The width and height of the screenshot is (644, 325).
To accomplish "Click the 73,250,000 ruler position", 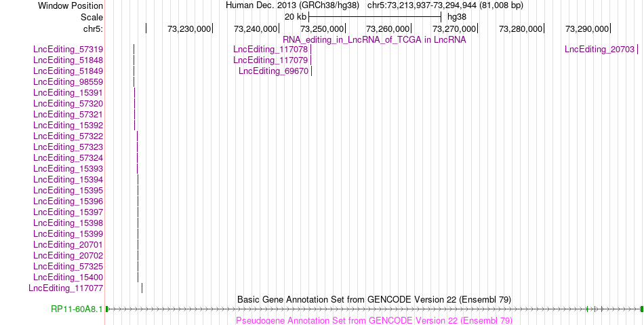I will 321,28.
